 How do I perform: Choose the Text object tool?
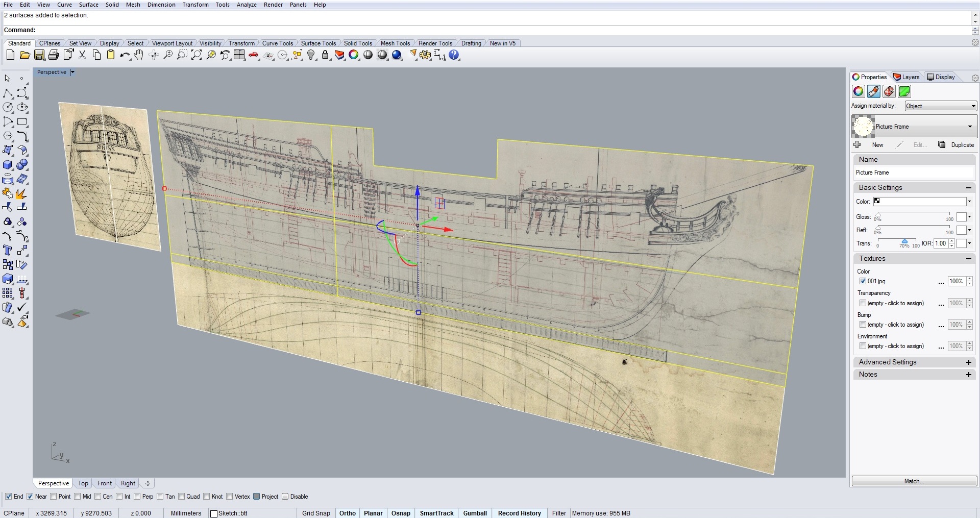coord(8,250)
